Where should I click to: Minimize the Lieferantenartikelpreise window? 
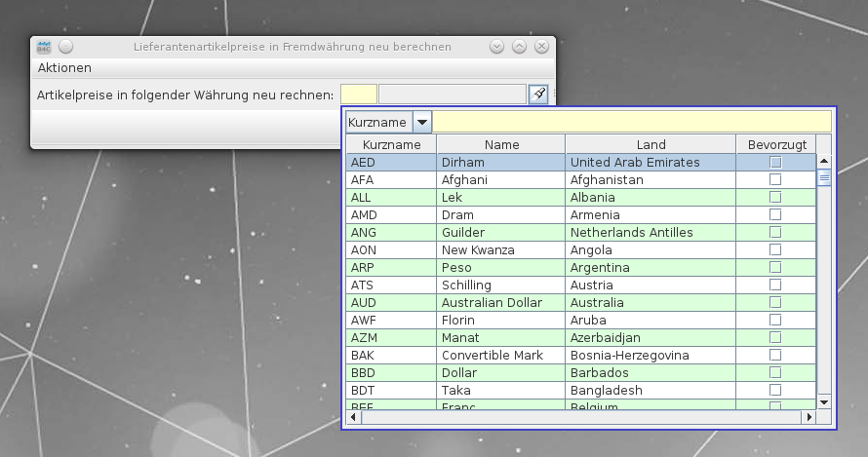(x=496, y=46)
